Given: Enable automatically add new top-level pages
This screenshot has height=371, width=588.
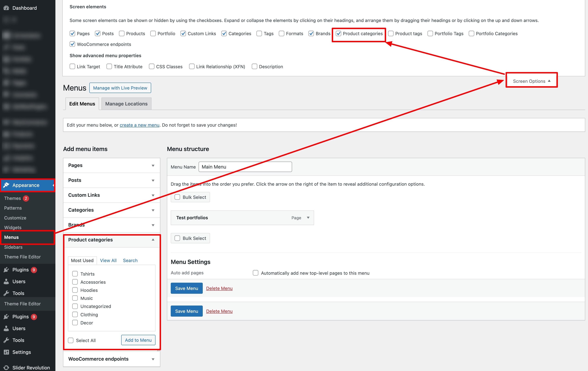Looking at the screenshot, I should point(255,273).
